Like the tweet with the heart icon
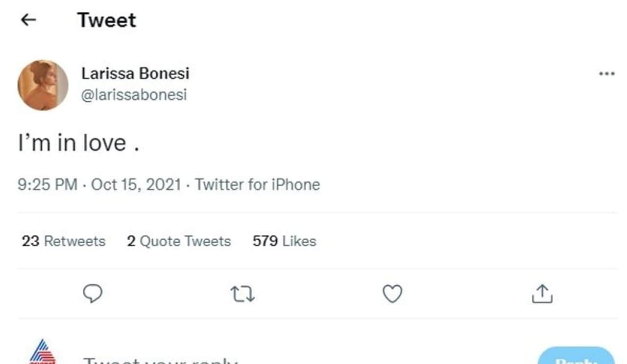Viewport: 627px width, 364px height. pyautogui.click(x=392, y=294)
